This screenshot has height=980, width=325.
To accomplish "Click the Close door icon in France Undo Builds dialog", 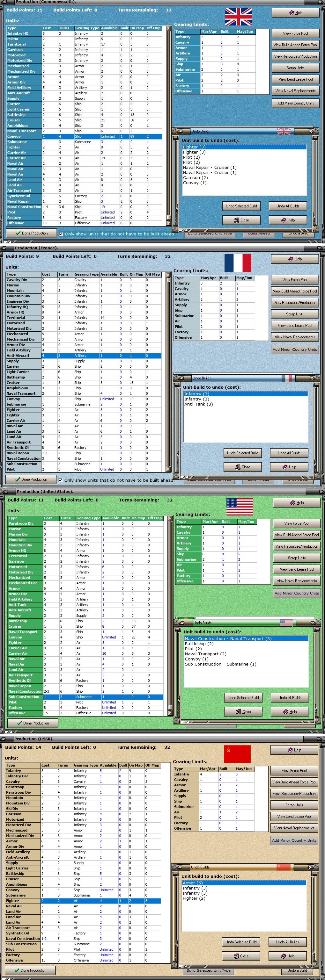I will point(238,467).
